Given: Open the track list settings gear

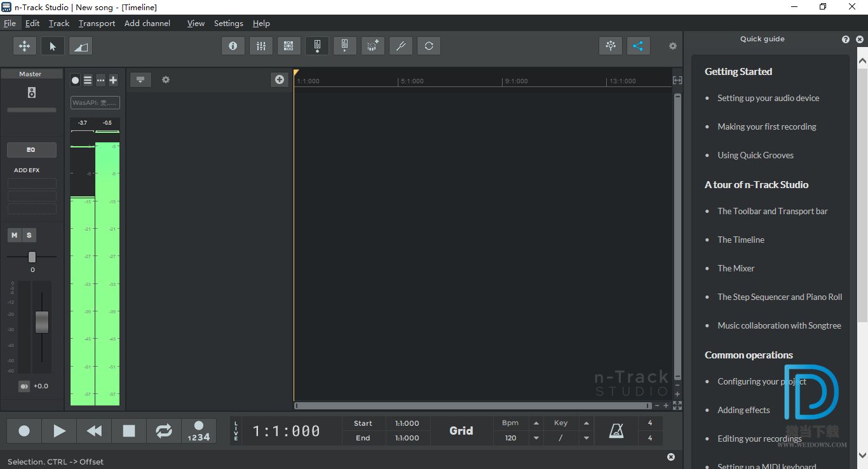Looking at the screenshot, I should pos(166,79).
